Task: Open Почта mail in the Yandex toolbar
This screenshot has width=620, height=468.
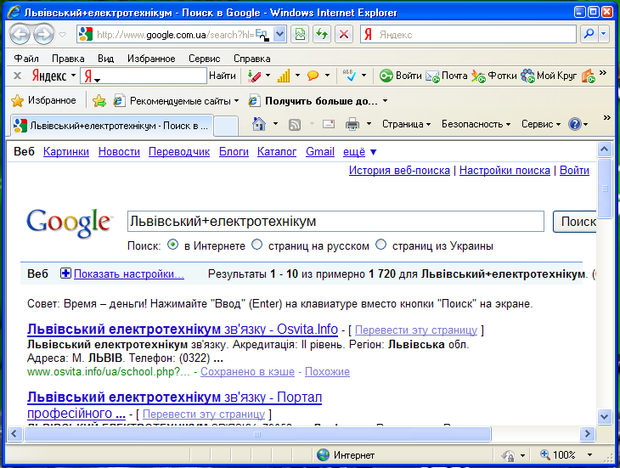Action: point(446,75)
